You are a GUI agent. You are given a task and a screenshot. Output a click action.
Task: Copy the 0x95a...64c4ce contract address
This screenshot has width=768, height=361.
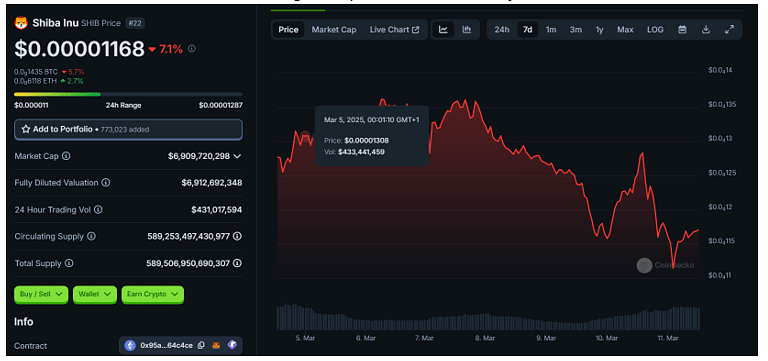tap(201, 345)
